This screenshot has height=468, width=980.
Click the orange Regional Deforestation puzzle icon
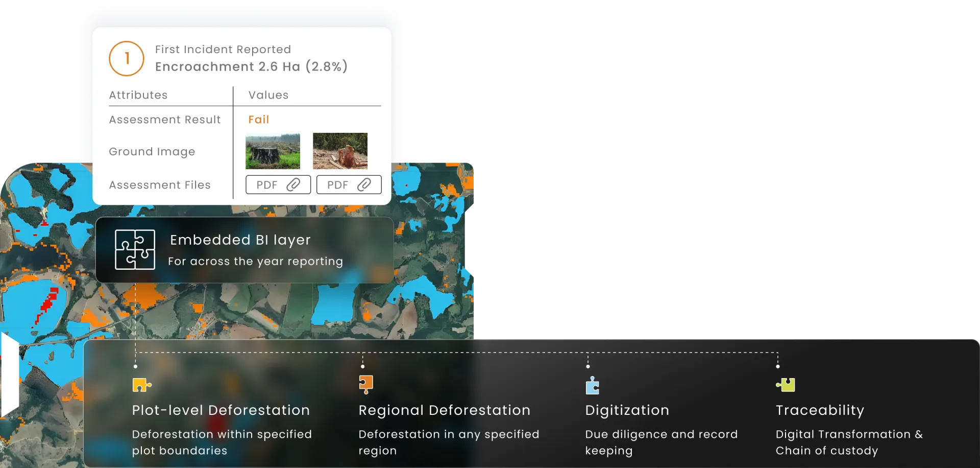coord(366,385)
